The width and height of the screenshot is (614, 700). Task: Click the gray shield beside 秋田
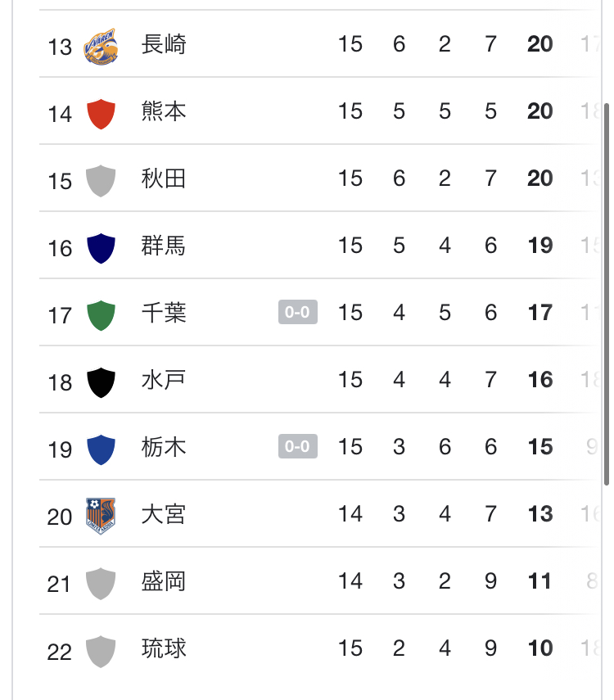pyautogui.click(x=101, y=180)
